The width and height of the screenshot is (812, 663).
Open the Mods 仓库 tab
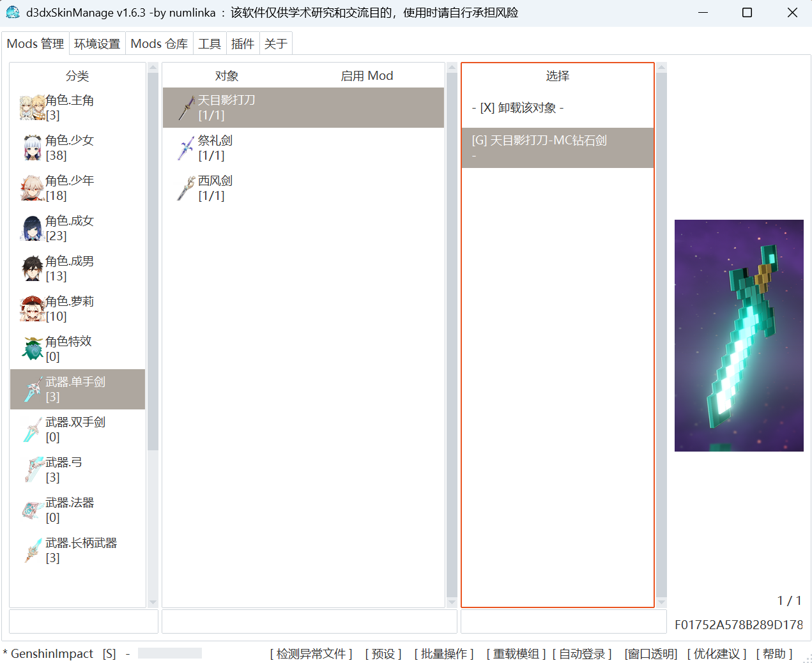pos(159,43)
